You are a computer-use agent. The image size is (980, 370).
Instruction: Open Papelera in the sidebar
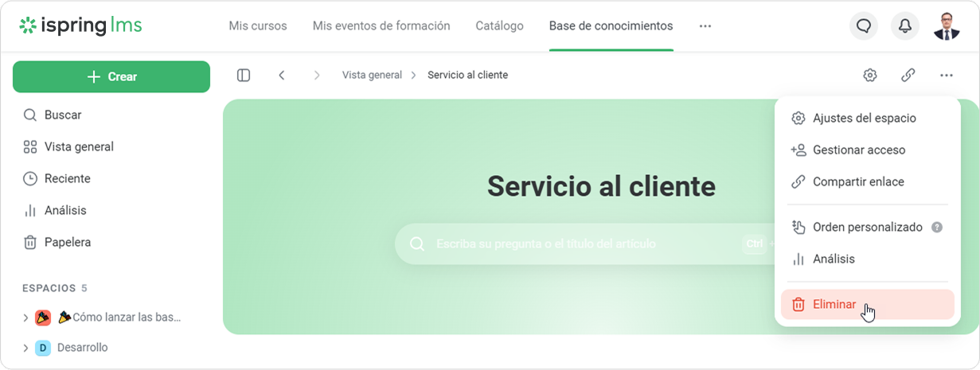67,242
